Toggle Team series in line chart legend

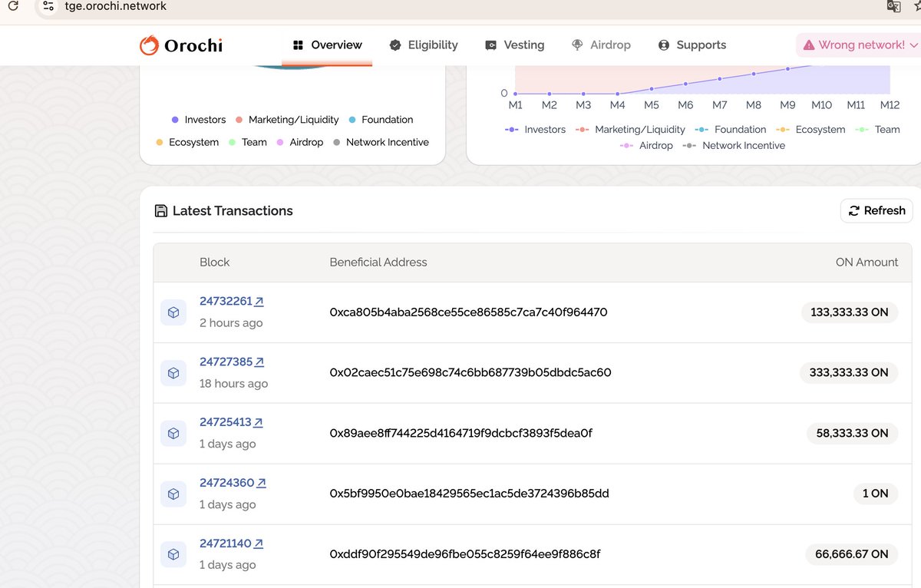(x=876, y=130)
